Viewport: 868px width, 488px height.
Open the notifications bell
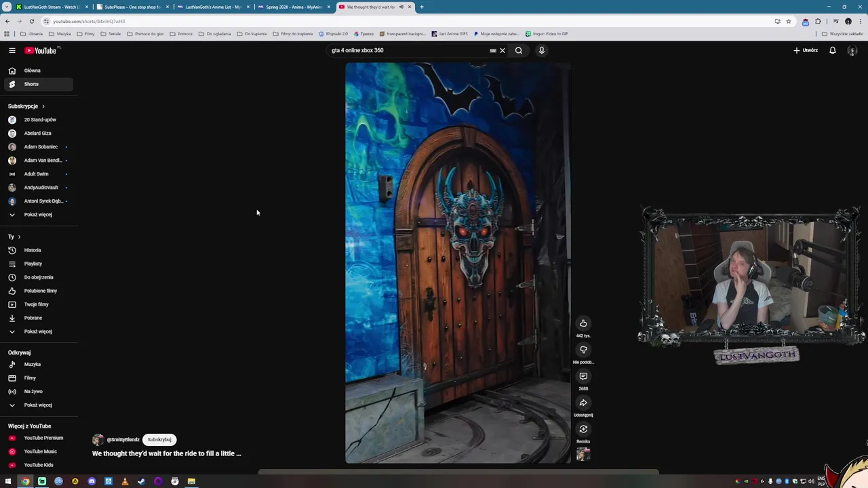[833, 50]
